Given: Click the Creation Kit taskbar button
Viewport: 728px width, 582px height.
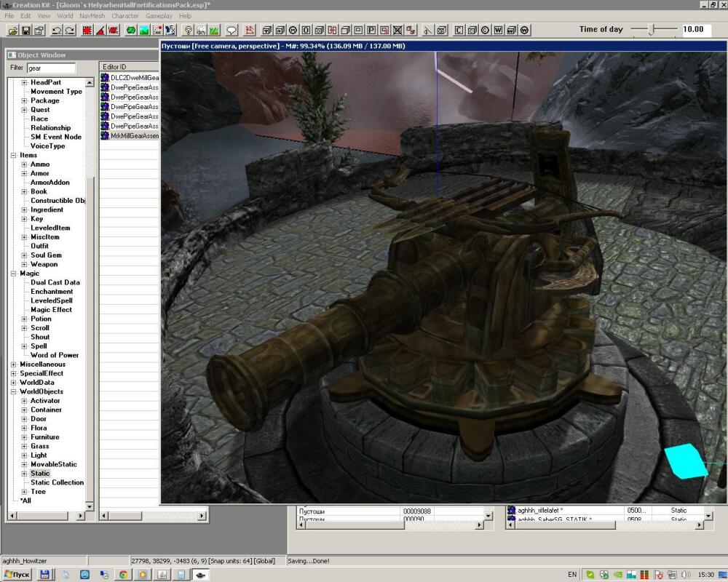Looking at the screenshot, I should tap(201, 575).
